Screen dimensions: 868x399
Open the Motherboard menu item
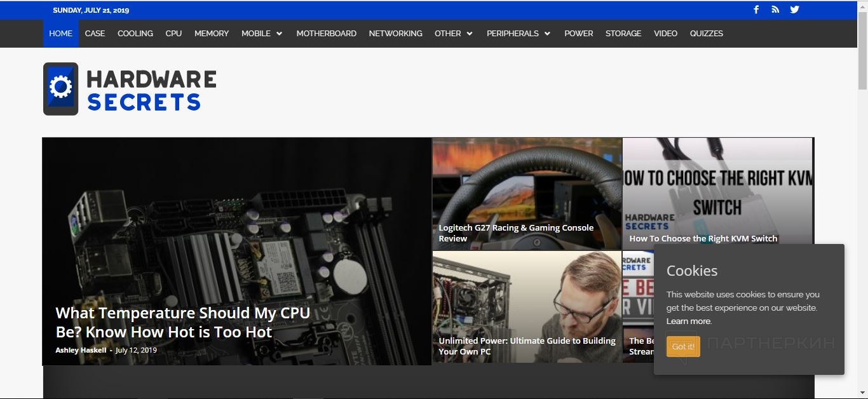(x=327, y=34)
